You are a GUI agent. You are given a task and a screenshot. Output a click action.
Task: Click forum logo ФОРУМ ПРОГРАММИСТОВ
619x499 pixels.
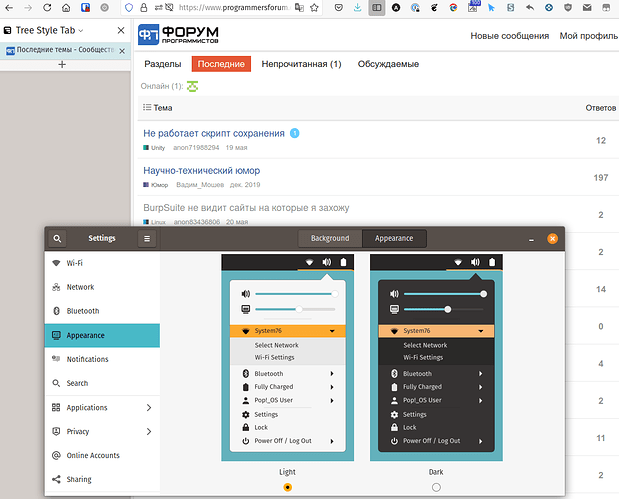(x=178, y=35)
